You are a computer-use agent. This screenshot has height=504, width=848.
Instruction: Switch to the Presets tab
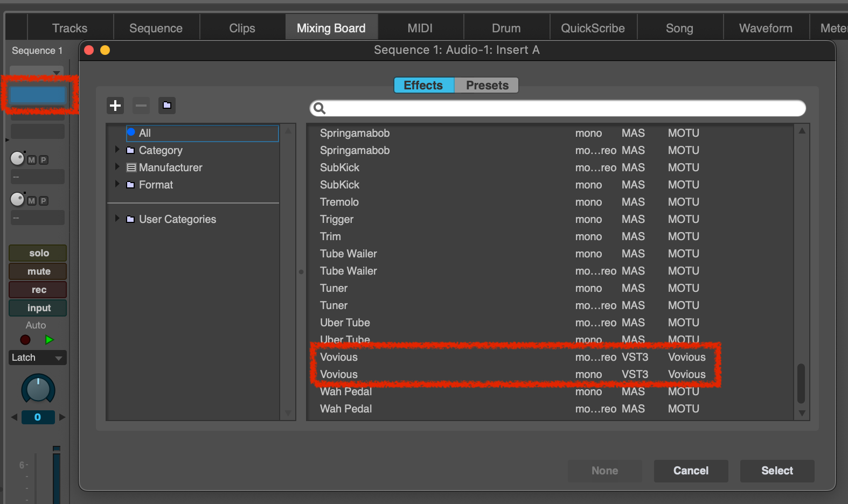[x=486, y=86]
